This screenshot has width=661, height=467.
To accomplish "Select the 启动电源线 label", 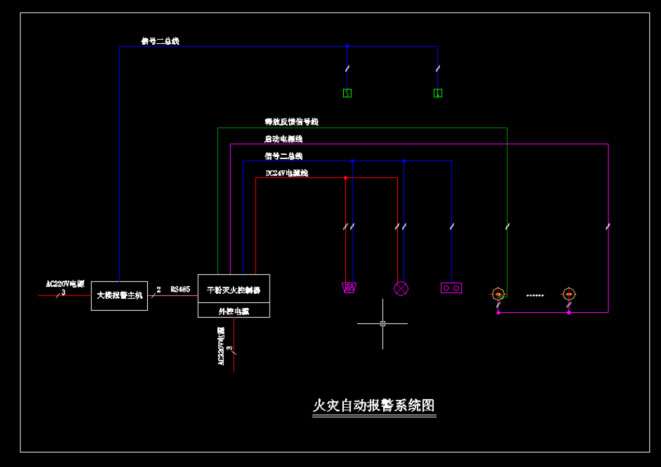I will [285, 138].
